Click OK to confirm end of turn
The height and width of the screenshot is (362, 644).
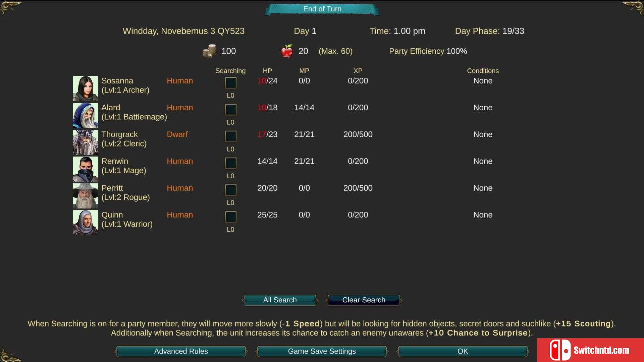coord(463,351)
